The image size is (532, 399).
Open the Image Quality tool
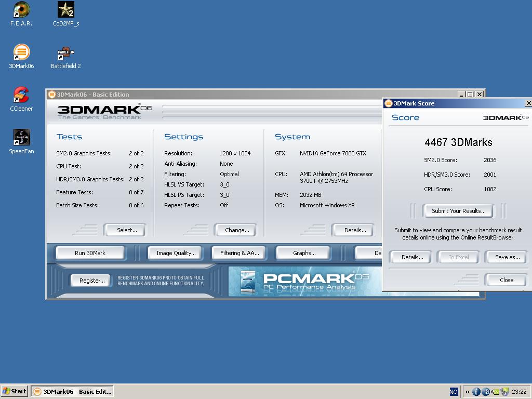(176, 253)
